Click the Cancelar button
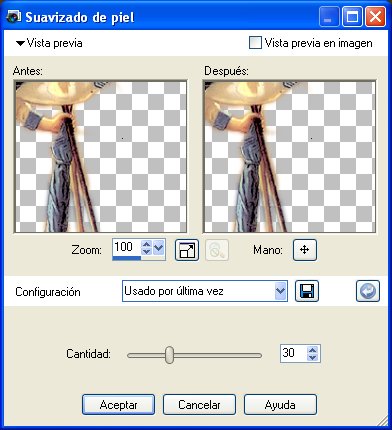 pyautogui.click(x=199, y=405)
